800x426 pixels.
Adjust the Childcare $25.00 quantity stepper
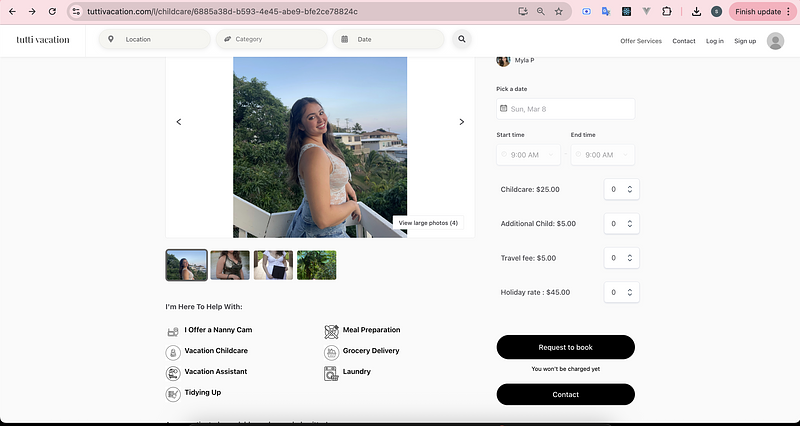coord(621,189)
